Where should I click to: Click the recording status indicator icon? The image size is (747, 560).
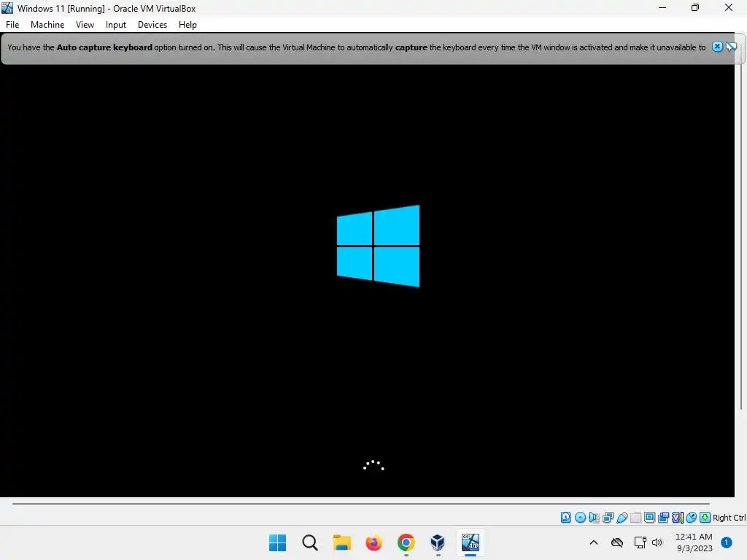[663, 518]
